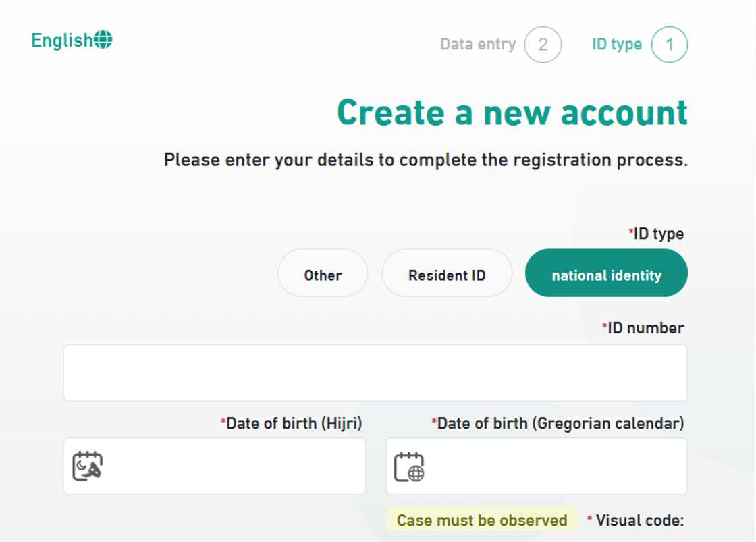
Task: Switch language via the English link
Action: (x=61, y=40)
